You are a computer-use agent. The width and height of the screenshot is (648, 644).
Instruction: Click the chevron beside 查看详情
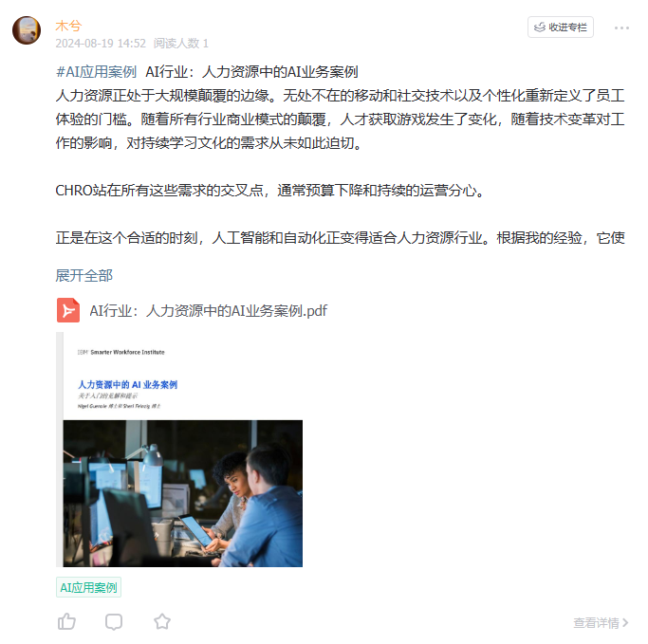(625, 622)
